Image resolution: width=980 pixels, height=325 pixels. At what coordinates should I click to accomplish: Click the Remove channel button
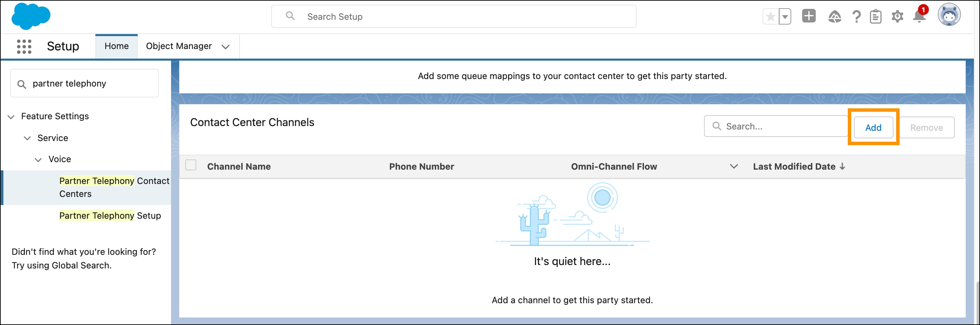(x=927, y=128)
